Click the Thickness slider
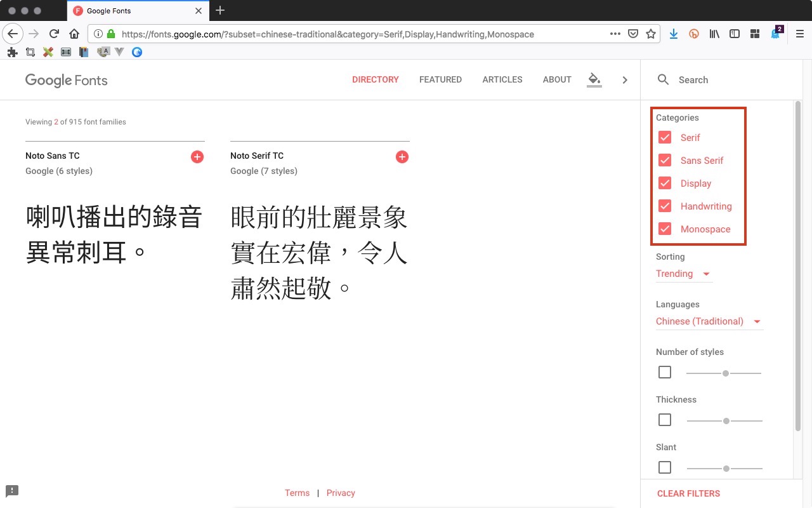Screen dimensions: 812x508 [724, 421]
